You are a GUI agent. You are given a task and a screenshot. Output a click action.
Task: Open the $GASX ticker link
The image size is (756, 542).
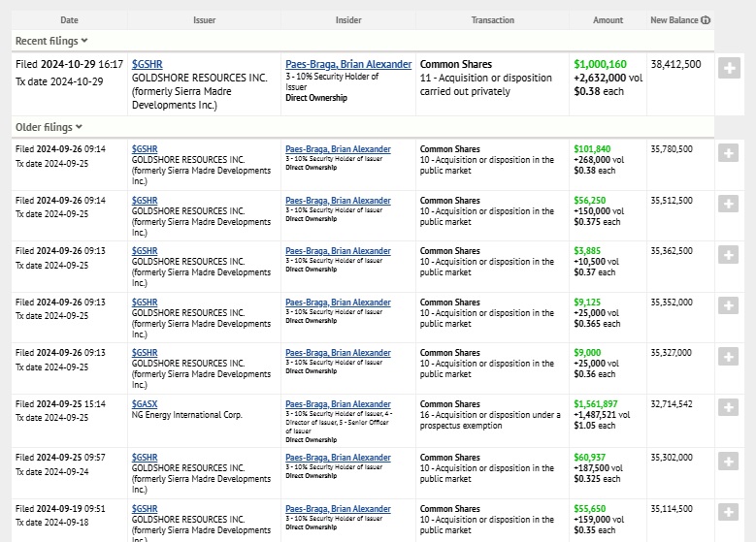click(145, 404)
